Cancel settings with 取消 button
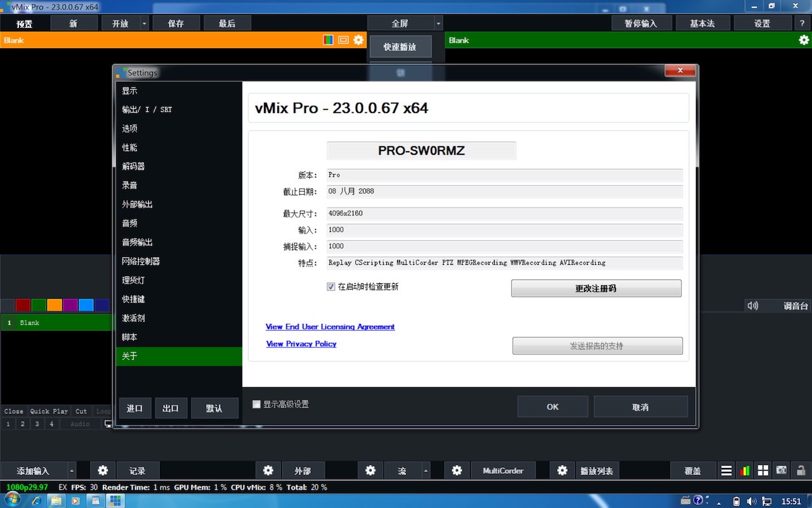This screenshot has height=508, width=812. [641, 407]
